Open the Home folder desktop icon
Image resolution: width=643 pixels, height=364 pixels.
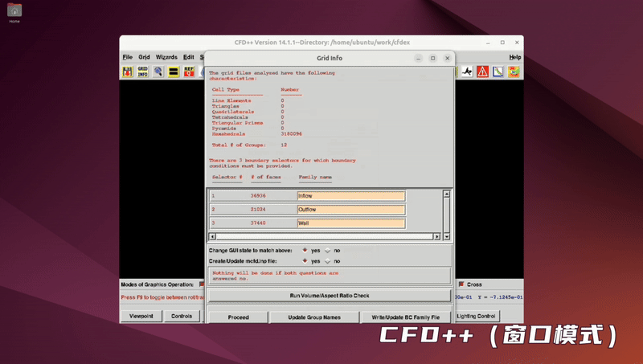14,12
